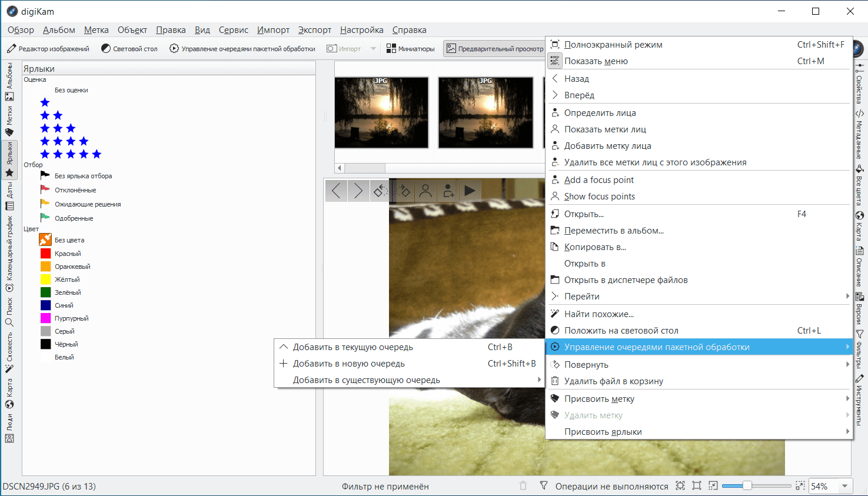Expand the 'Присвоить метку' submenu

699,399
